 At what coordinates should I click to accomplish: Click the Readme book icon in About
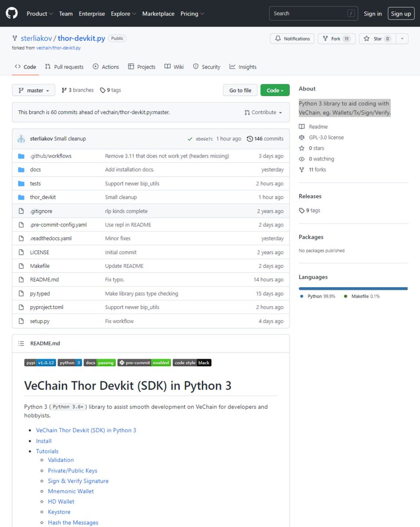pos(302,126)
